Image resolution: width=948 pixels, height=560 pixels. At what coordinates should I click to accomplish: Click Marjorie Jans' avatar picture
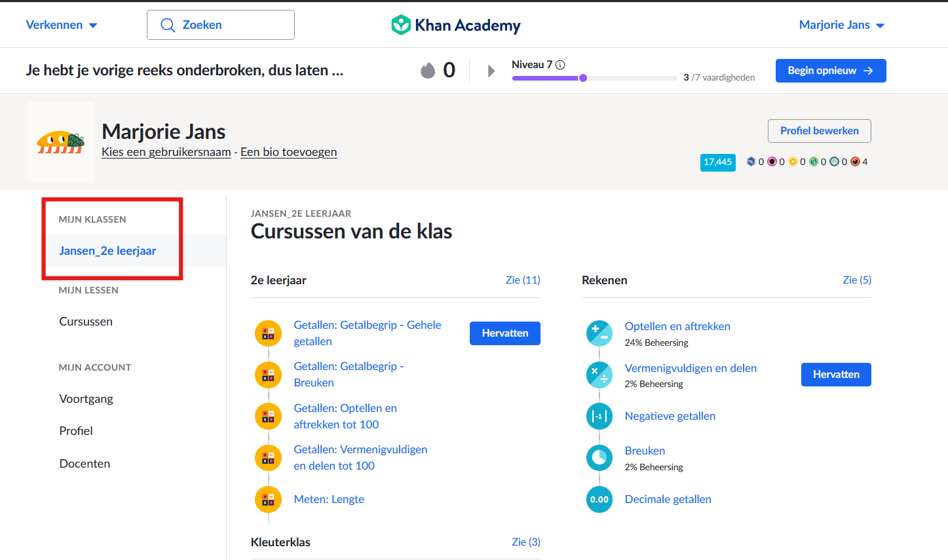pyautogui.click(x=61, y=141)
